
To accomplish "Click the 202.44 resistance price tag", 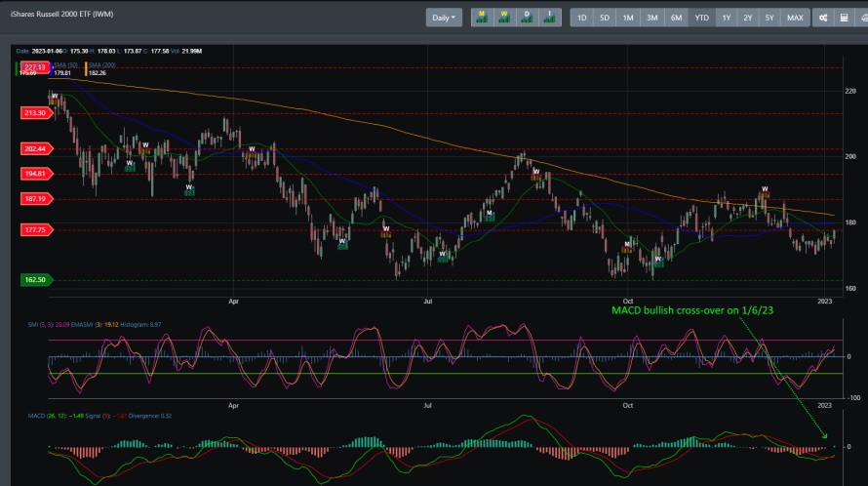I will 36,148.
